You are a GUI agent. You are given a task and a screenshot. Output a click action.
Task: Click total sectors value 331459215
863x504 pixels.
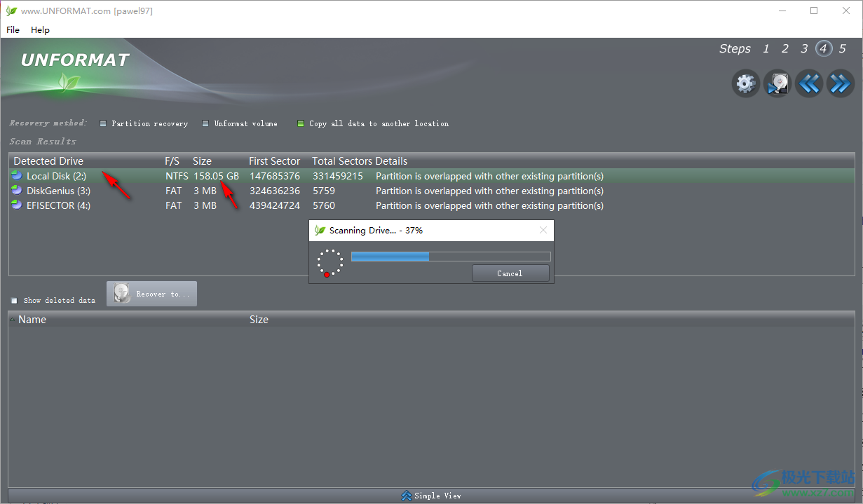click(x=338, y=176)
